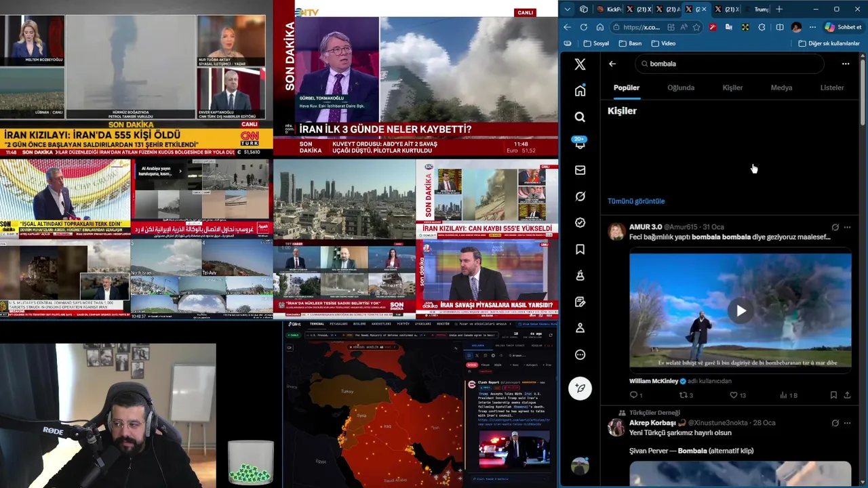The image size is (868, 488).
Task: Open the X logo home link
Action: point(580,64)
